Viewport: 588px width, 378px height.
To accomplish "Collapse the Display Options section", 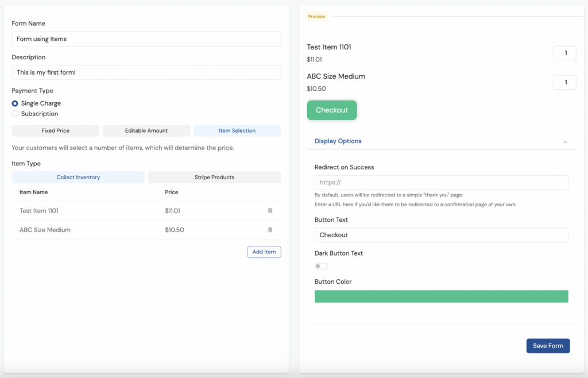I will coord(565,141).
